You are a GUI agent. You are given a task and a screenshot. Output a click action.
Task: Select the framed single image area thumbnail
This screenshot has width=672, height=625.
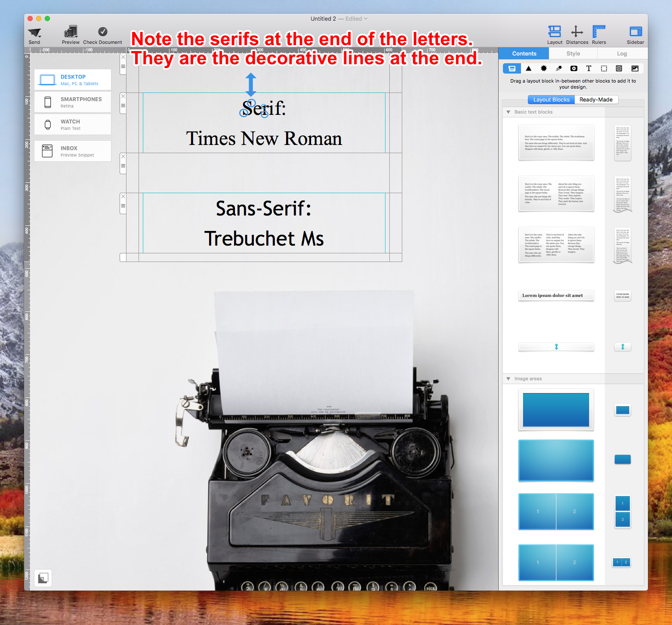[556, 409]
